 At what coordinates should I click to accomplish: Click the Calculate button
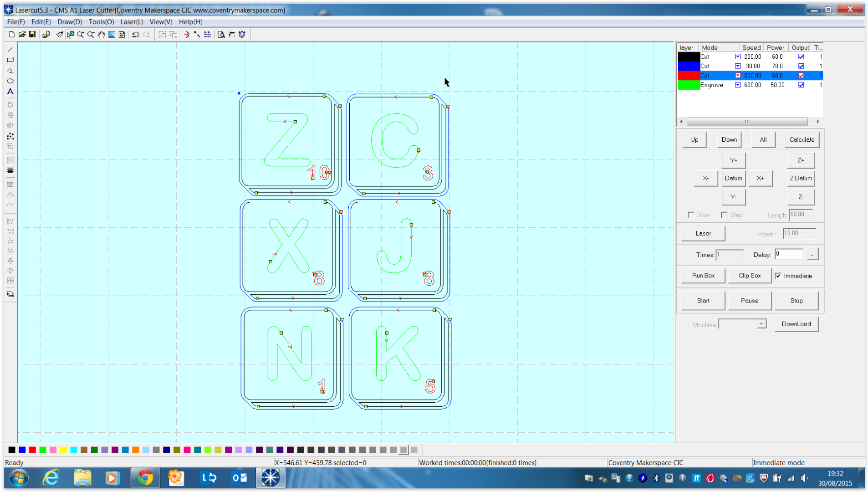coord(801,139)
